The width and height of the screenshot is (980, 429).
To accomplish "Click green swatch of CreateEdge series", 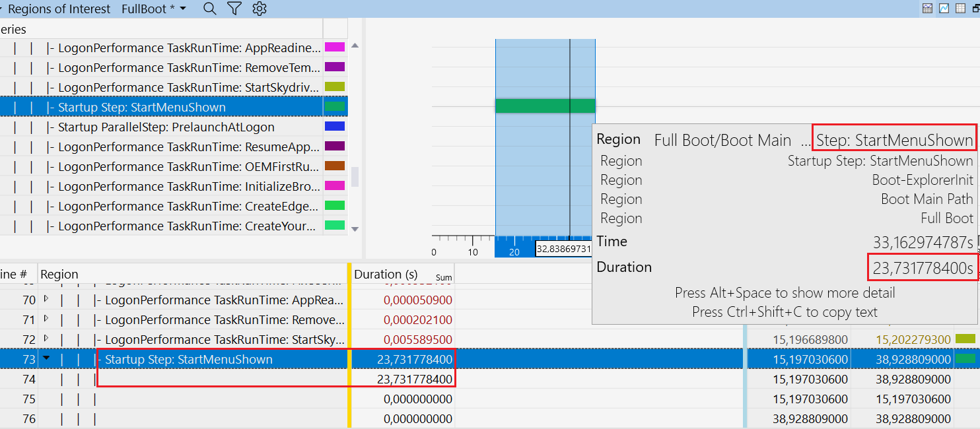I will pyautogui.click(x=335, y=206).
